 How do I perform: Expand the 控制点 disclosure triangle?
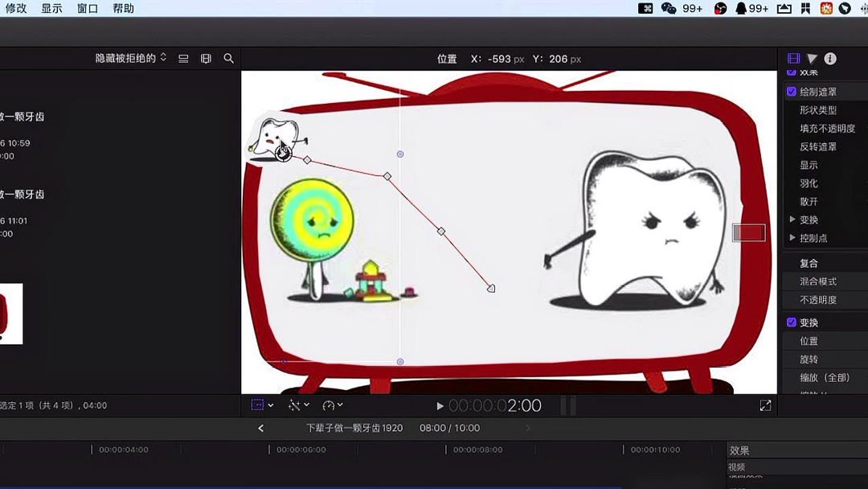(792, 237)
